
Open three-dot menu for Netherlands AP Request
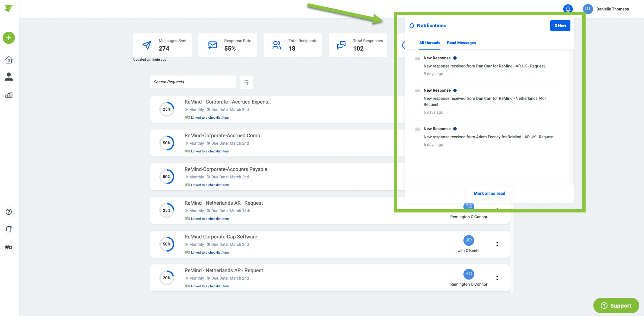point(497,278)
